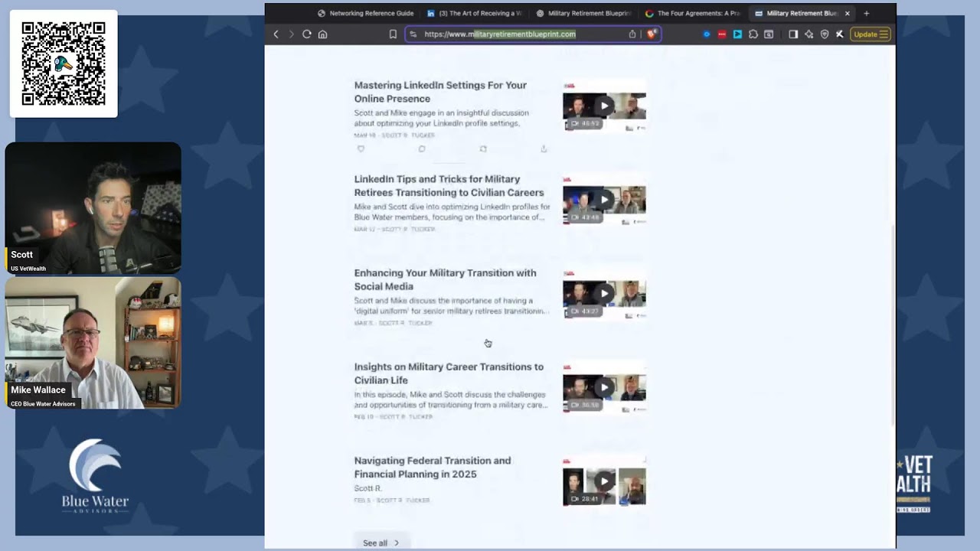Open the extensions puzzle-piece icon
The image size is (980, 551).
coord(753,34)
